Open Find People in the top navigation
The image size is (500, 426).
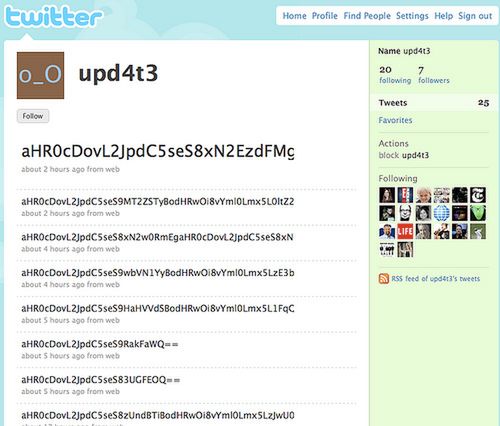pyautogui.click(x=367, y=16)
